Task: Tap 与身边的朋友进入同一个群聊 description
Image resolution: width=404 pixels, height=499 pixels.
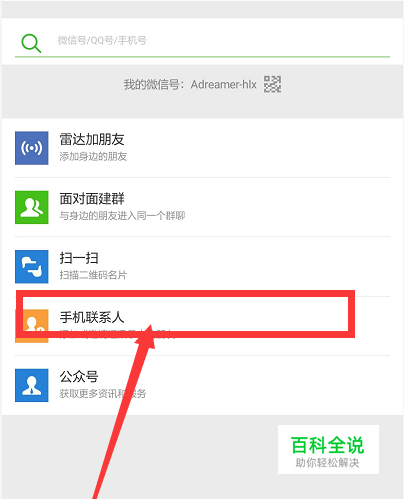Action: pos(122,216)
